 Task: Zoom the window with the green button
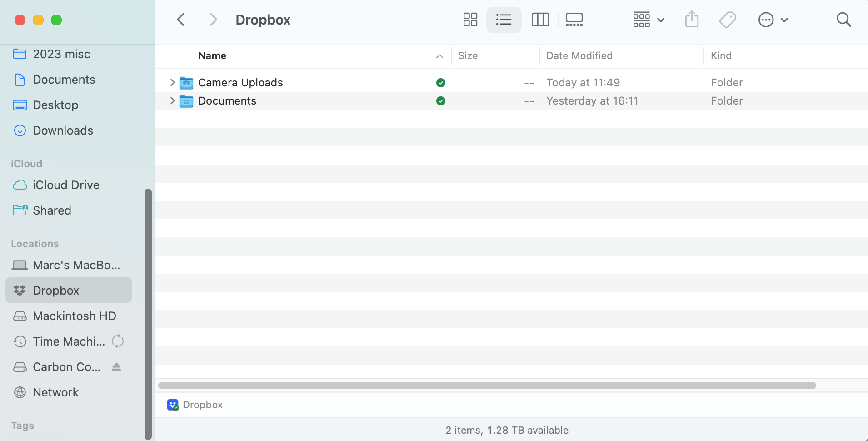(56, 20)
